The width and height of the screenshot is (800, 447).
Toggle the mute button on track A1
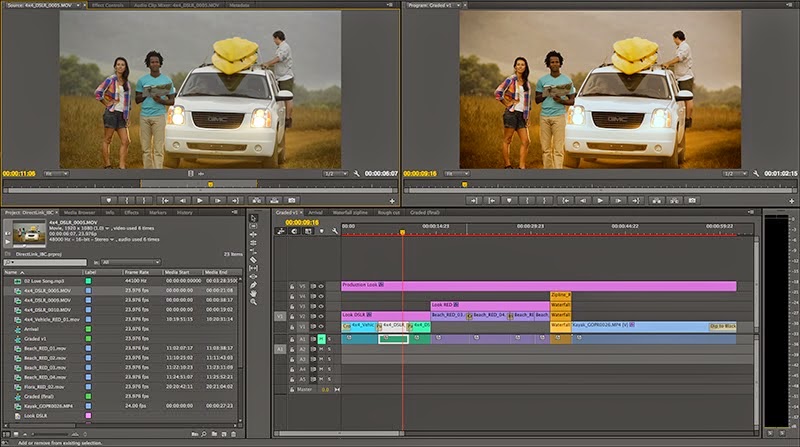point(321,338)
